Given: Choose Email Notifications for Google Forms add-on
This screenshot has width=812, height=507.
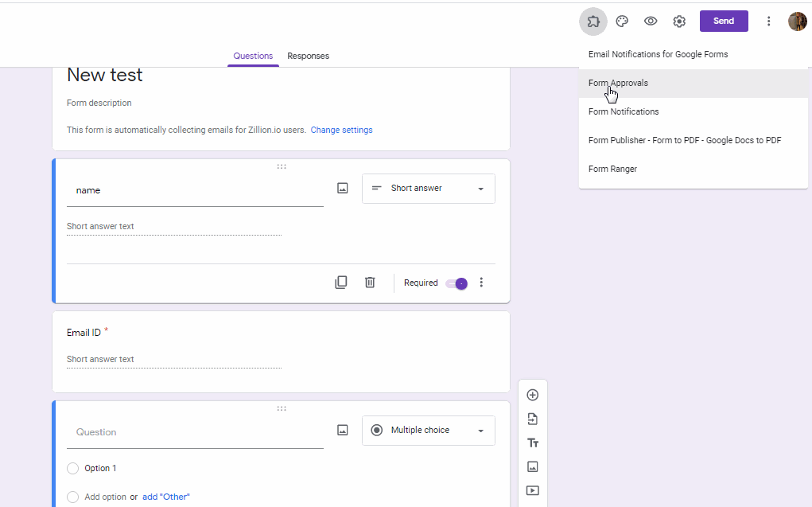Looking at the screenshot, I should click(x=693, y=54).
